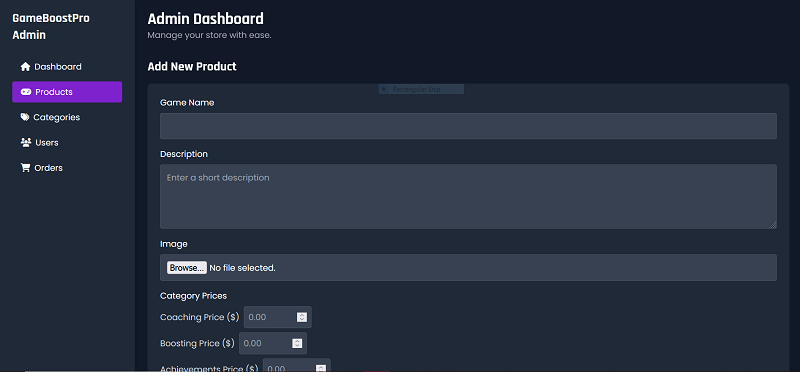Click the Description textarea resize handle
800x372 pixels.
click(x=772, y=224)
